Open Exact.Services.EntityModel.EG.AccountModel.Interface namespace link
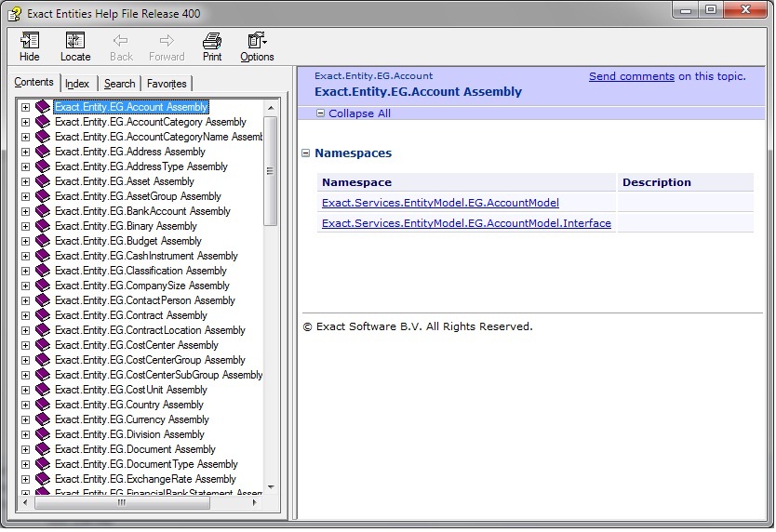776x532 pixels. tap(466, 223)
